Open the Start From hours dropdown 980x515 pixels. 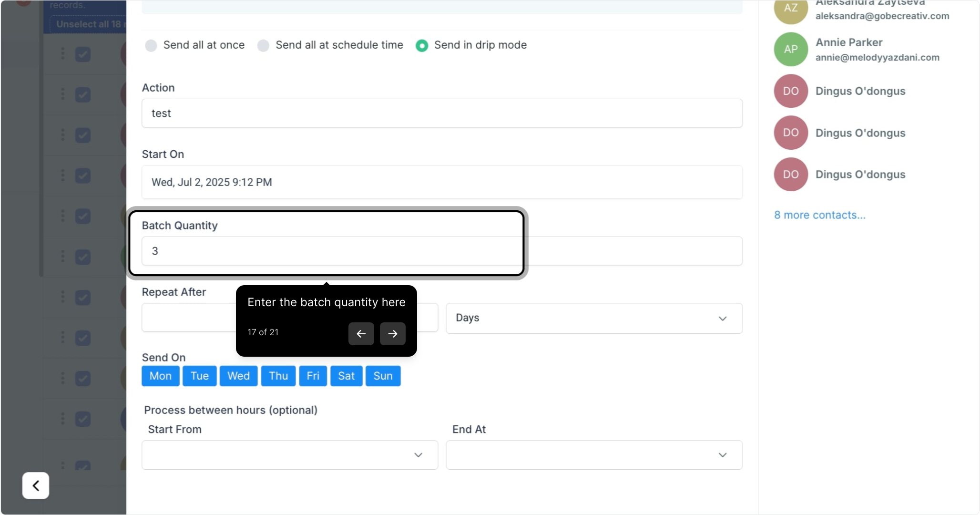pos(289,455)
